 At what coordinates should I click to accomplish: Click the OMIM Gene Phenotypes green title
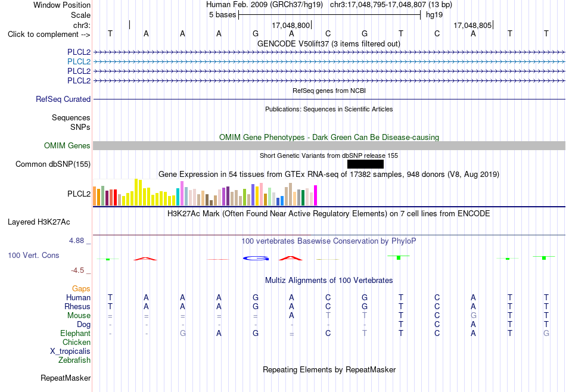tap(329, 137)
